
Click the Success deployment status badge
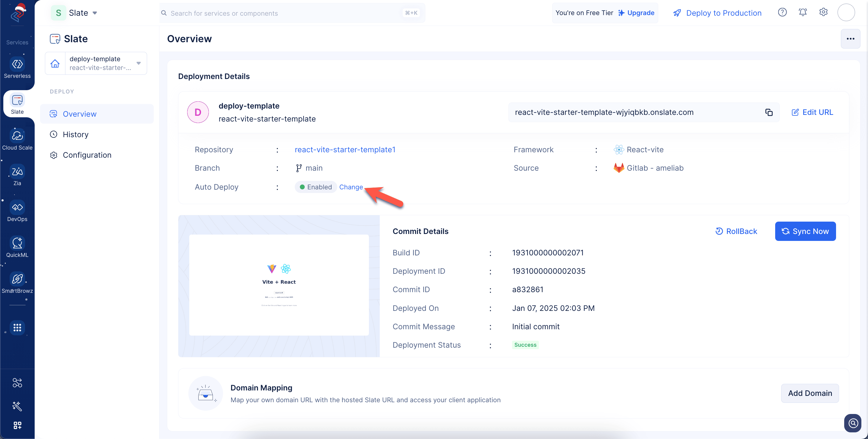pos(525,345)
